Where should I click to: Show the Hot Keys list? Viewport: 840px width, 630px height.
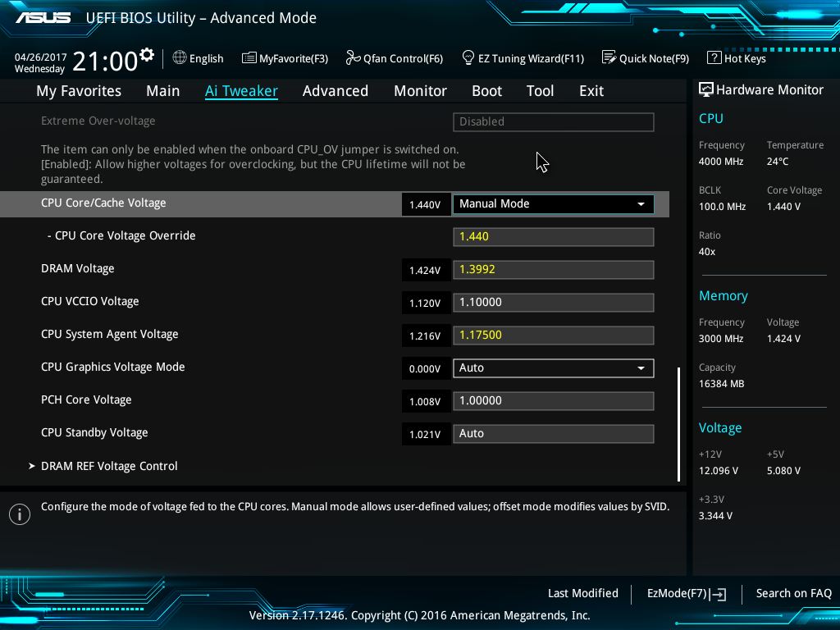click(x=737, y=58)
